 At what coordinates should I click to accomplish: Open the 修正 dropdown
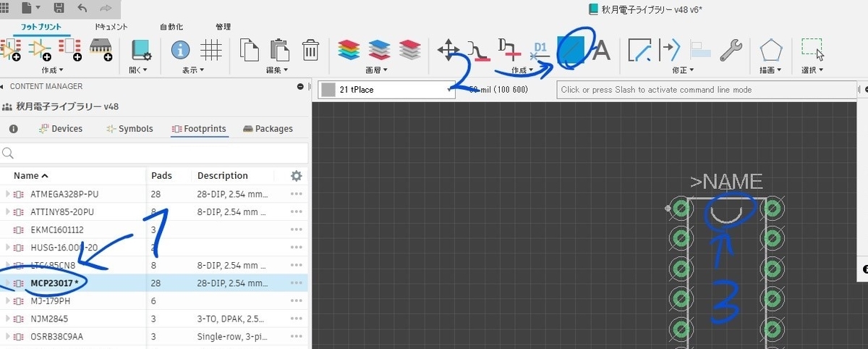tap(684, 70)
